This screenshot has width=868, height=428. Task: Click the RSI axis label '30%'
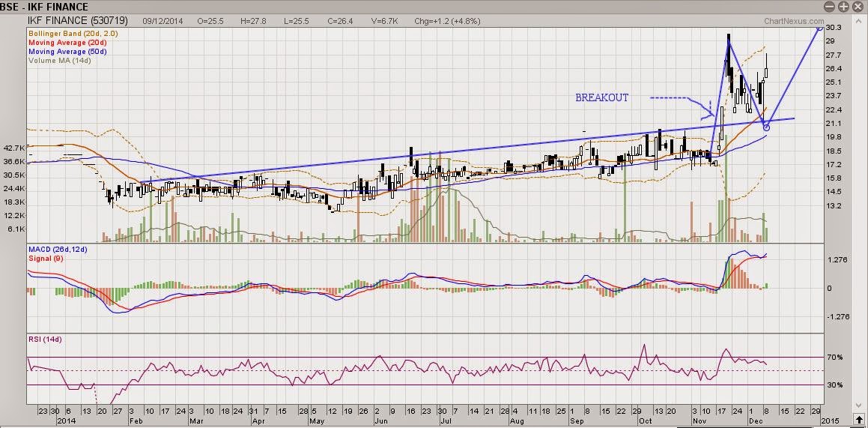835,385
